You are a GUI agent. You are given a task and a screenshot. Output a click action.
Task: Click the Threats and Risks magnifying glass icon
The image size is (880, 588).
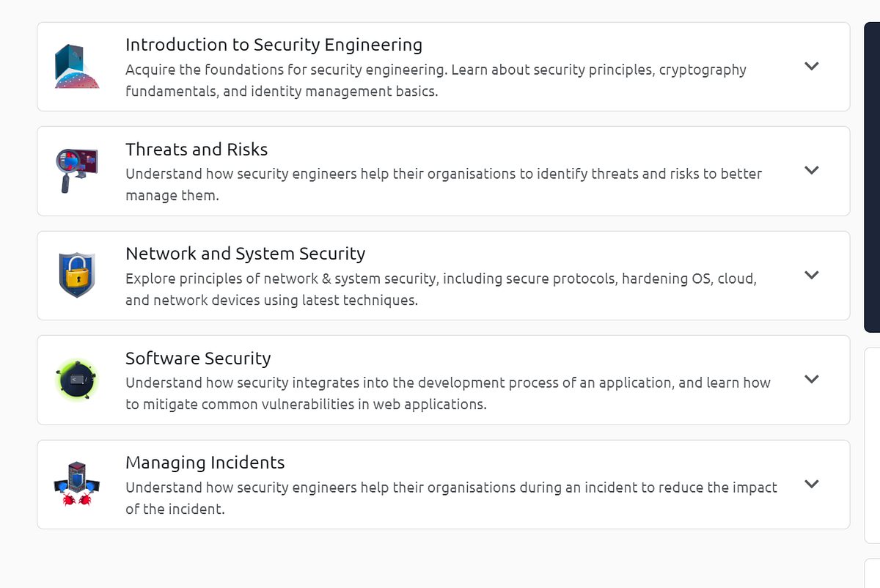pyautogui.click(x=76, y=170)
